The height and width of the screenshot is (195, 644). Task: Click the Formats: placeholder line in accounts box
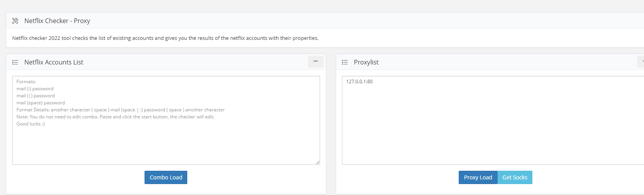click(26, 82)
